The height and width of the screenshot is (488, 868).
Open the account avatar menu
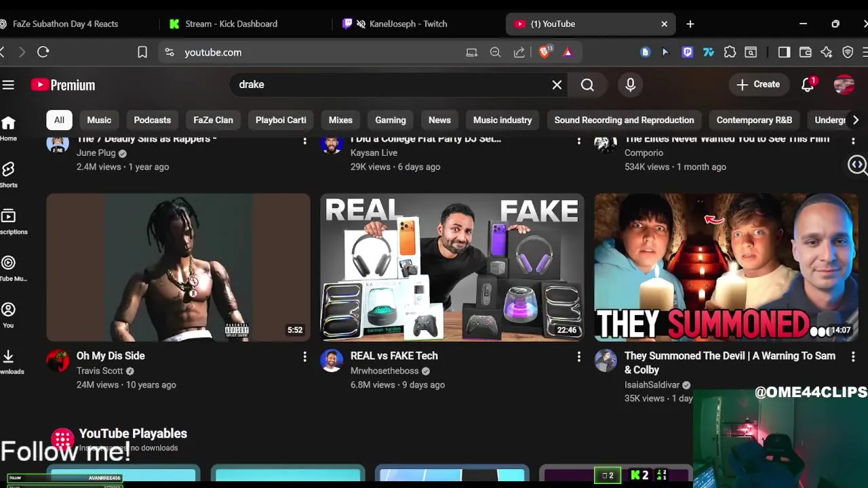[844, 85]
